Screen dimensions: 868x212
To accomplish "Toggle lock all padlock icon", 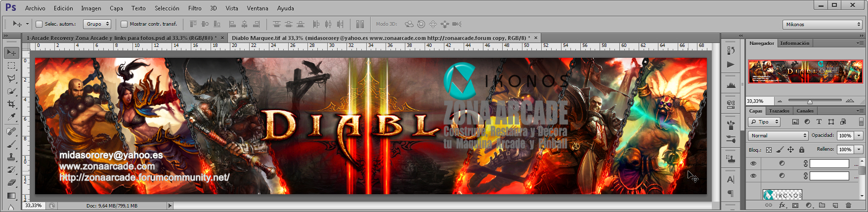I will (x=801, y=150).
